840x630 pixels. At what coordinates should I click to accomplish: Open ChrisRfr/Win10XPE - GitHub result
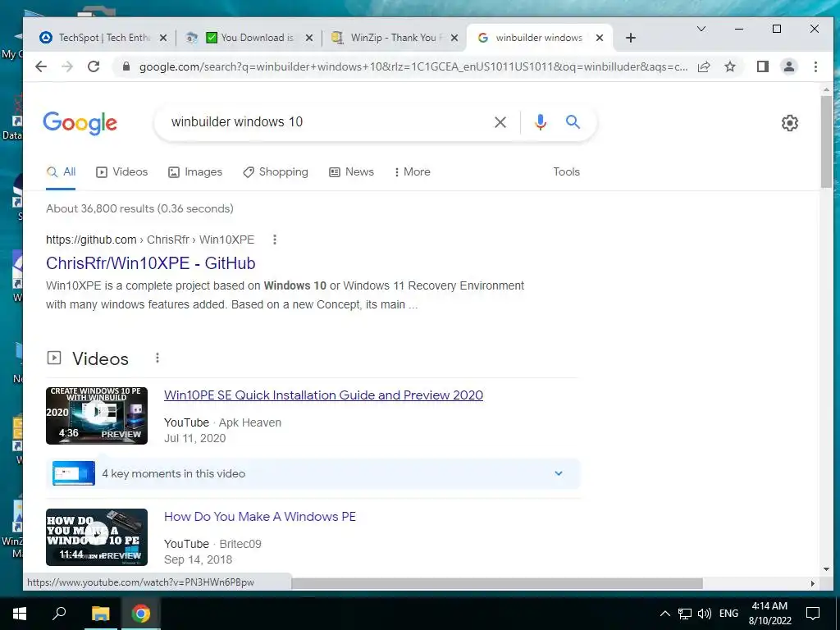coord(151,263)
